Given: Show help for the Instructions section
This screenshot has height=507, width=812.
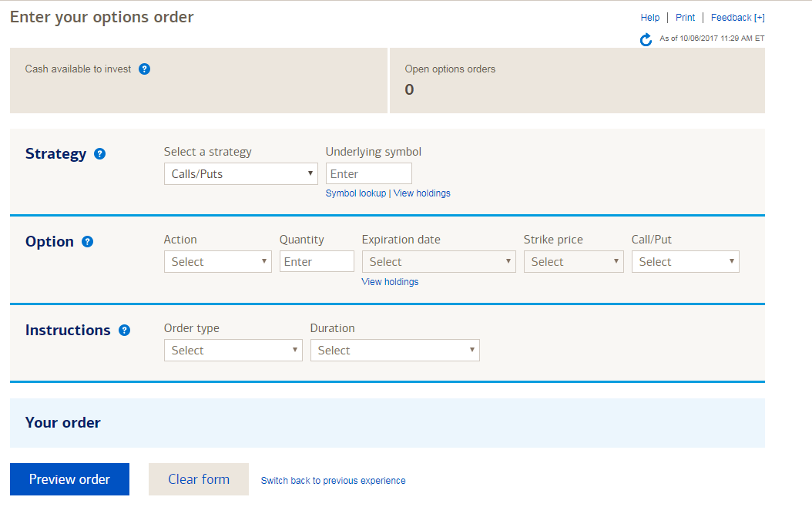Looking at the screenshot, I should (x=124, y=331).
